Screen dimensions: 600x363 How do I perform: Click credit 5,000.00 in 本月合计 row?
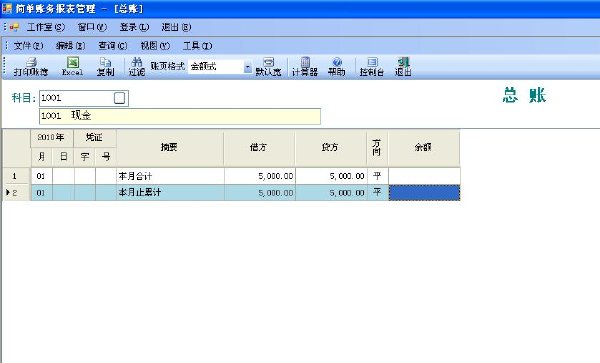(331, 176)
